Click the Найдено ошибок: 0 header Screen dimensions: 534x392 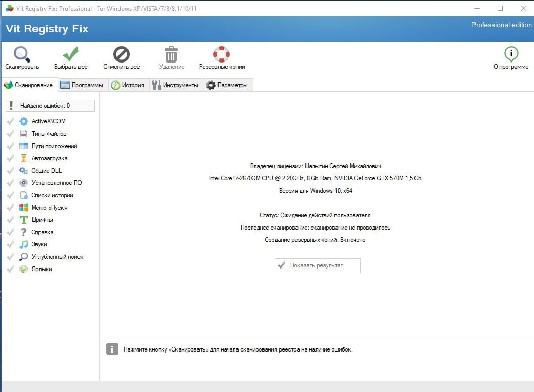click(x=50, y=106)
